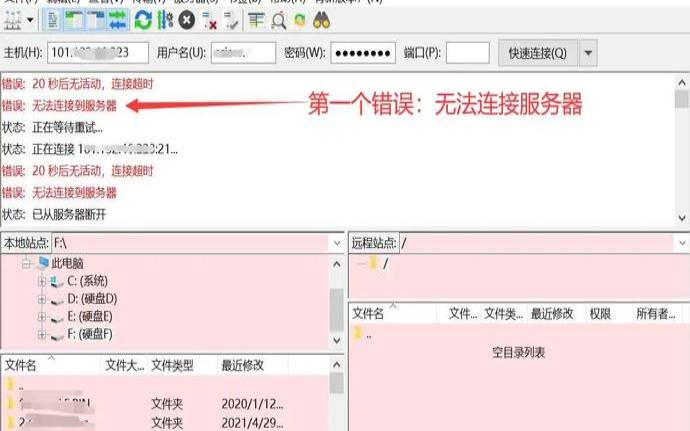Screen dimensions: 690x431
Task: Select the D: (硬盘D) drive
Action: click(92, 299)
